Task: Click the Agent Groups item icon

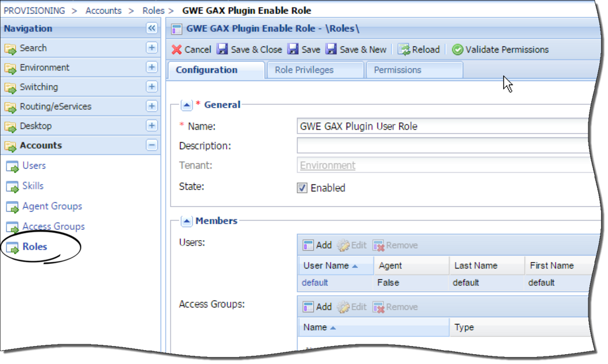Action: 12,207
